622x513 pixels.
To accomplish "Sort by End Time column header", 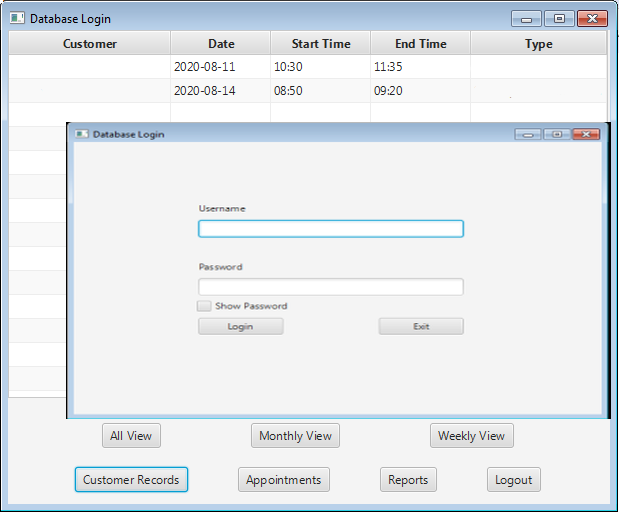I will coord(421,43).
